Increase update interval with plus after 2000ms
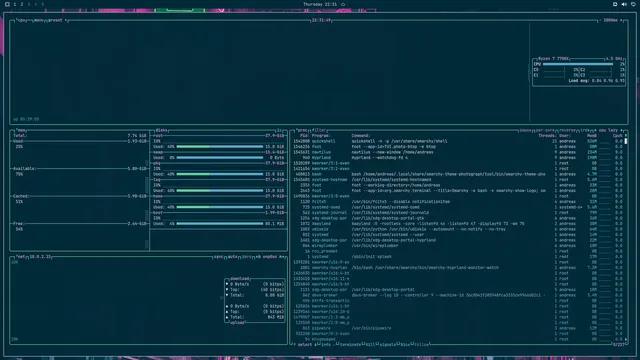Screen dimensions: 640x360 pos(622,20)
